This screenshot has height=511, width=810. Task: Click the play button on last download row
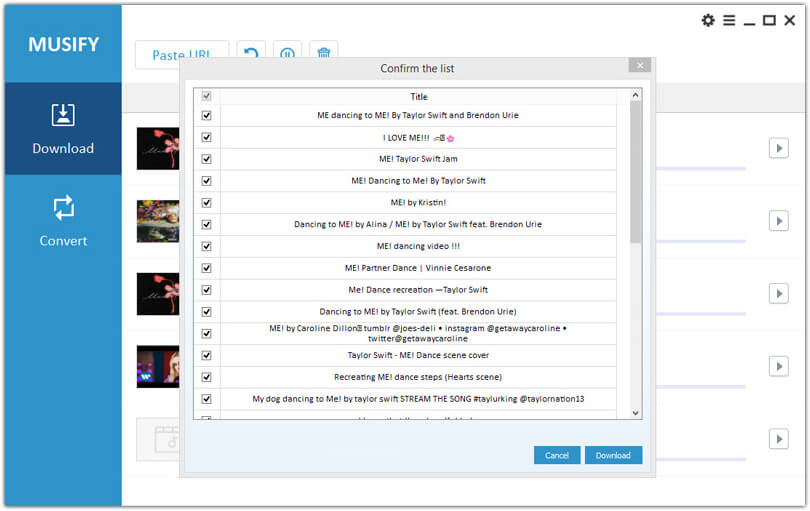point(778,439)
